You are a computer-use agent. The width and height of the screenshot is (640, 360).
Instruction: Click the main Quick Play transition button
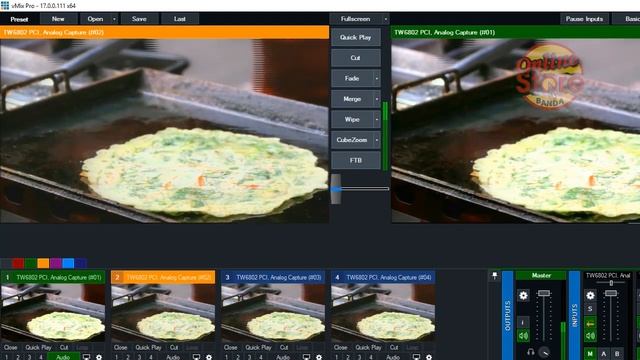tap(356, 37)
